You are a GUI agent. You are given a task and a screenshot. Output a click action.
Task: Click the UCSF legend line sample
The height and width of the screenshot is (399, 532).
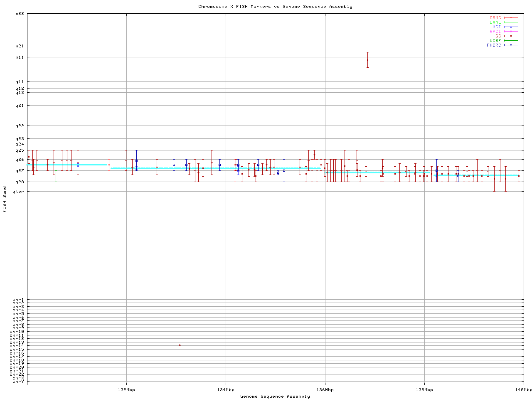tap(511, 41)
